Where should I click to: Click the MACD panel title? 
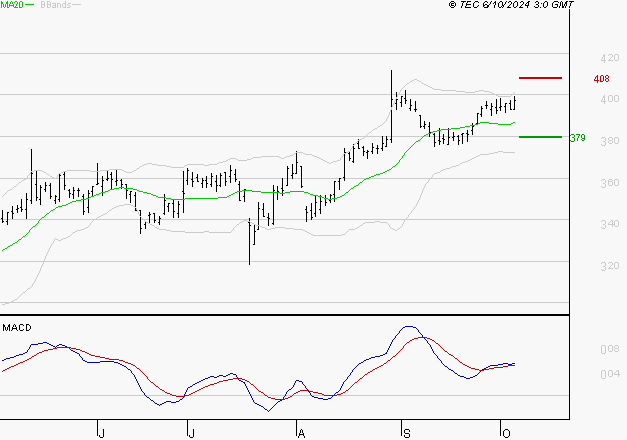pyautogui.click(x=17, y=328)
